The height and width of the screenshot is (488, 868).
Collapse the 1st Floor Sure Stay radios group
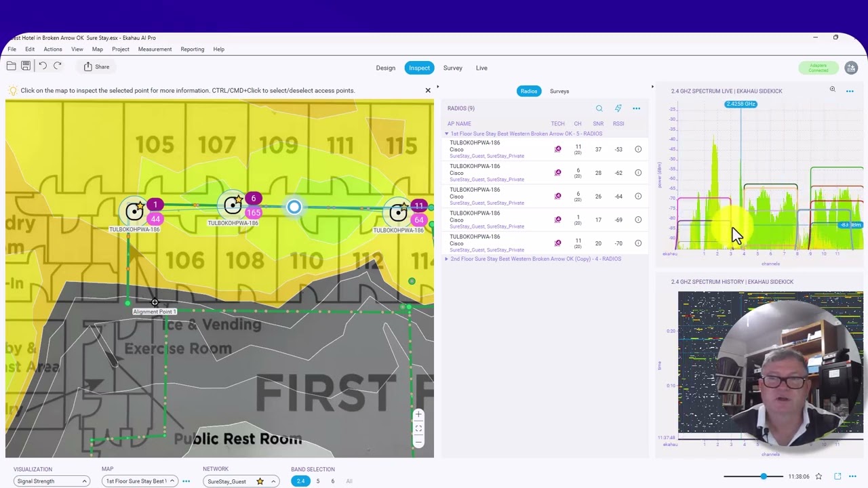click(x=446, y=134)
